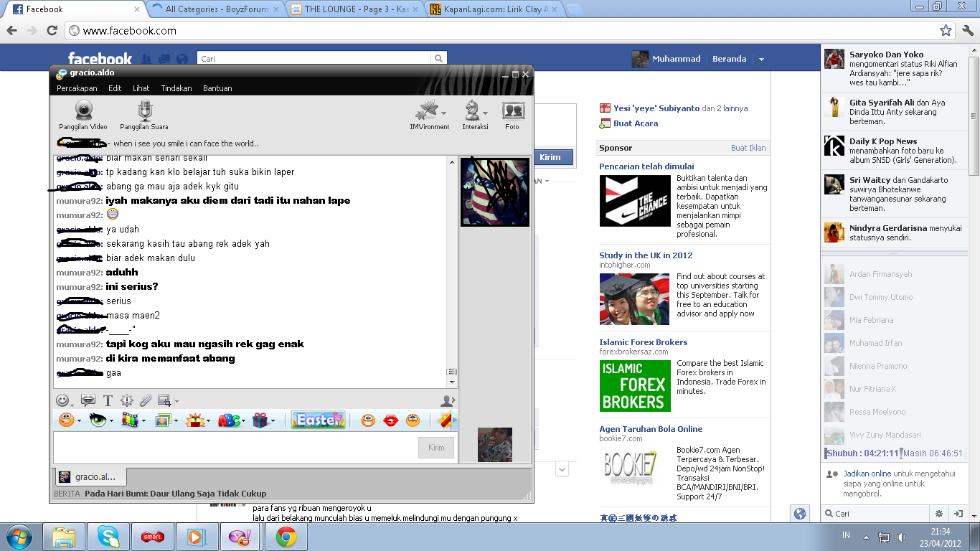Click the Buat Iklan link
Image resolution: width=980 pixels, height=551 pixels.
748,148
